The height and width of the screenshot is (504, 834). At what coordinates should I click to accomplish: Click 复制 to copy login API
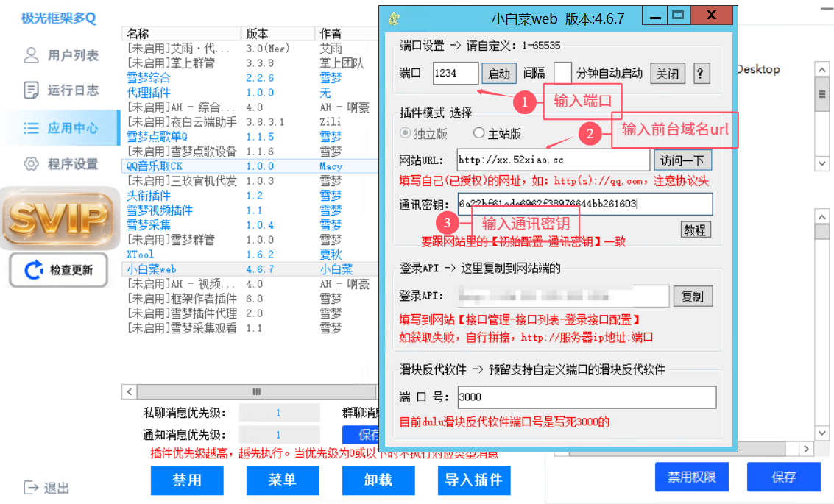(692, 297)
